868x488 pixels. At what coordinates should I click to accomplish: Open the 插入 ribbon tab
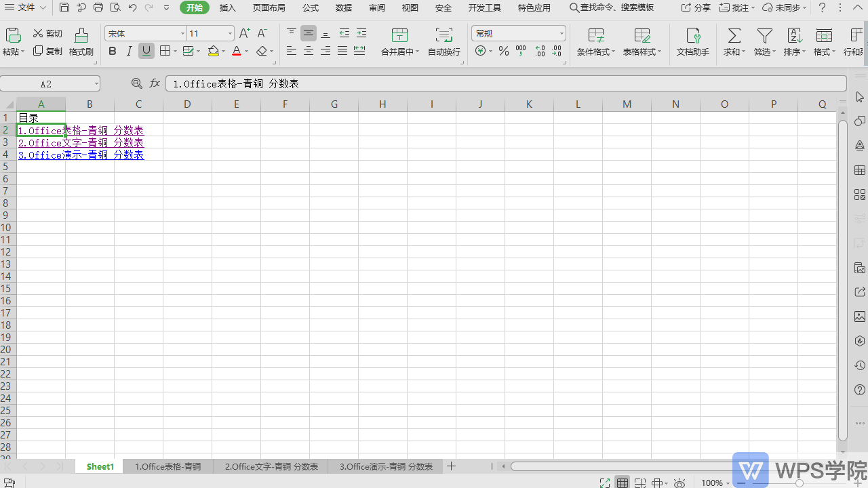click(228, 7)
